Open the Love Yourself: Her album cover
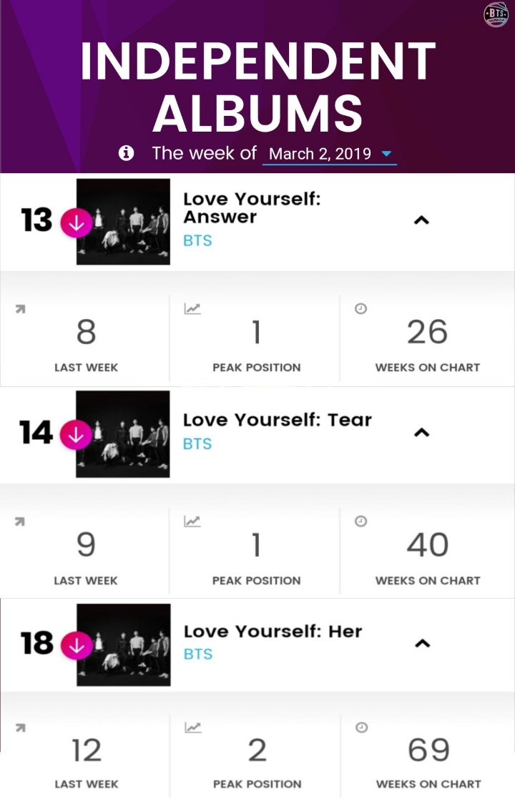Viewport: 515px width, 812px height. [x=124, y=645]
